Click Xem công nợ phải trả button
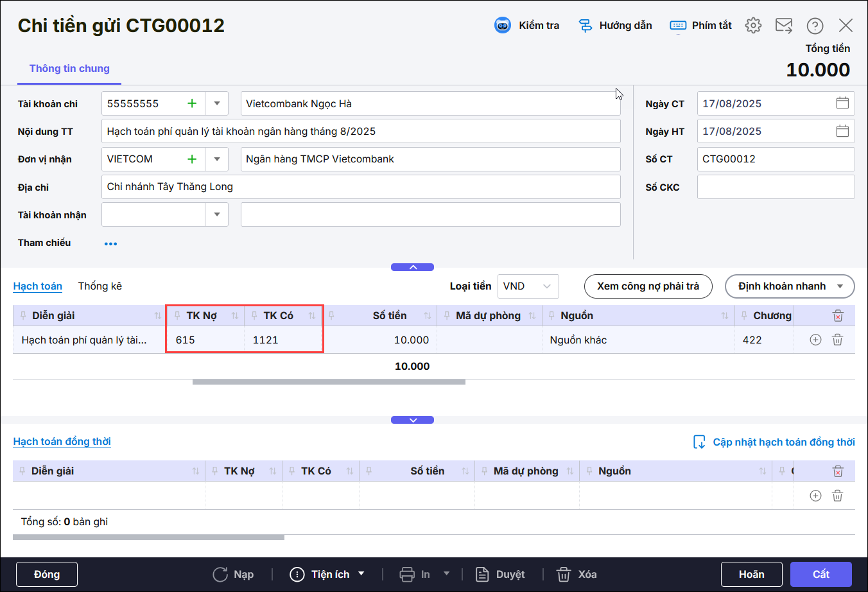 tap(648, 286)
